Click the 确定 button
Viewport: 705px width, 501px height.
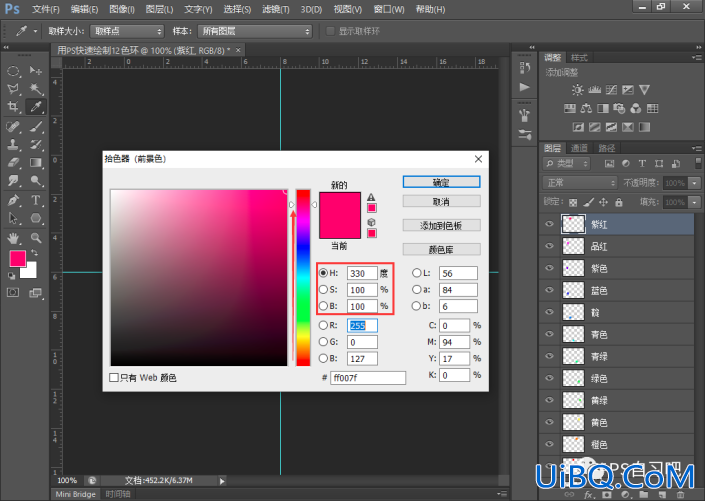[441, 182]
